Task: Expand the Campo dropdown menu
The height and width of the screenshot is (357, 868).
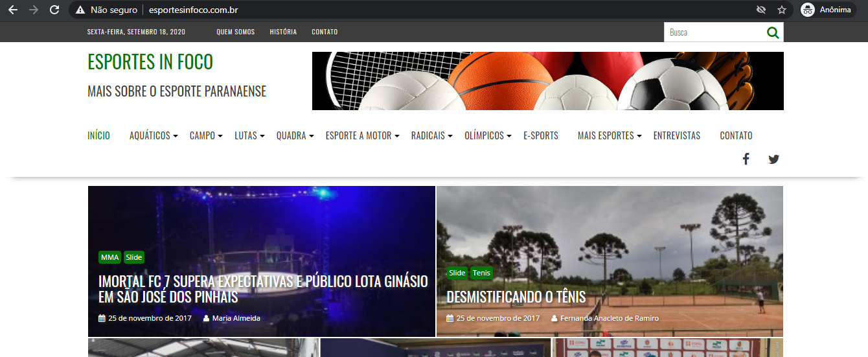Action: pos(206,135)
